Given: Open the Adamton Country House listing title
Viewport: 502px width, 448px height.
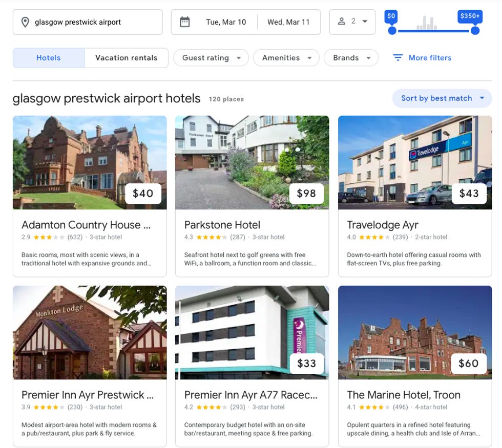Looking at the screenshot, I should [86, 225].
